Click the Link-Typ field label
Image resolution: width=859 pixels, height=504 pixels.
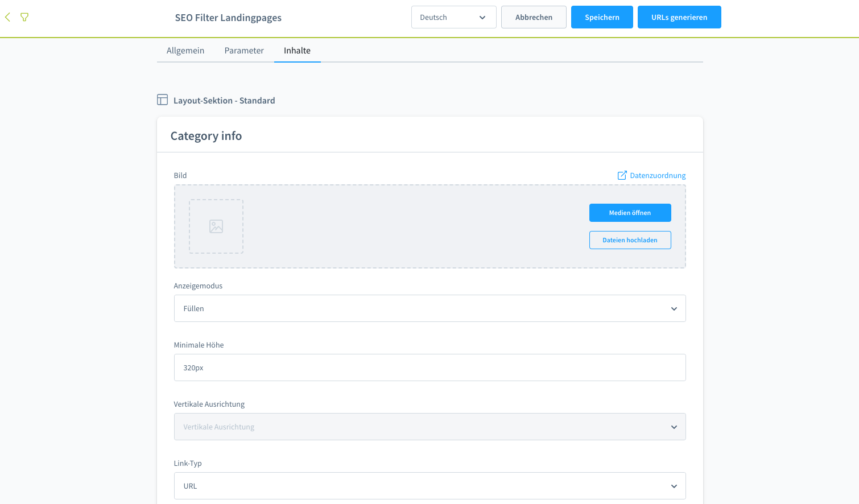coord(188,463)
